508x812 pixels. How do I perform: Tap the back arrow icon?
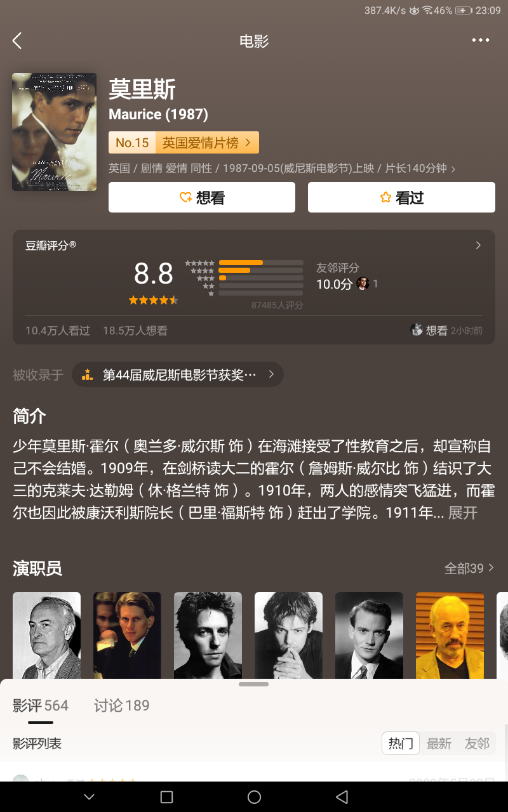point(17,41)
